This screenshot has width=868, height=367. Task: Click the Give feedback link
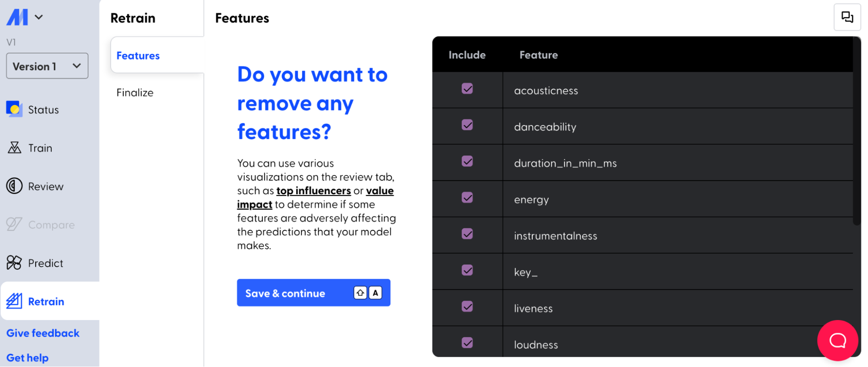43,333
